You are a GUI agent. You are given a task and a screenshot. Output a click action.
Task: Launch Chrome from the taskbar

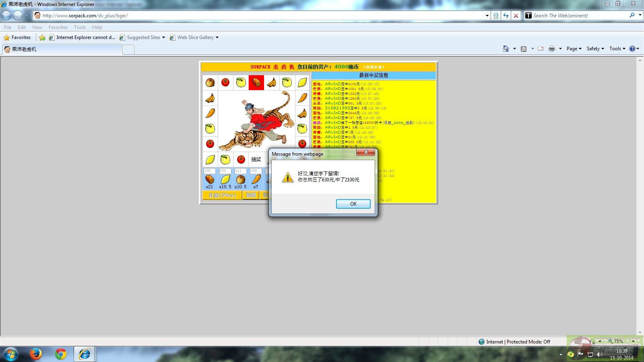pyautogui.click(x=61, y=354)
